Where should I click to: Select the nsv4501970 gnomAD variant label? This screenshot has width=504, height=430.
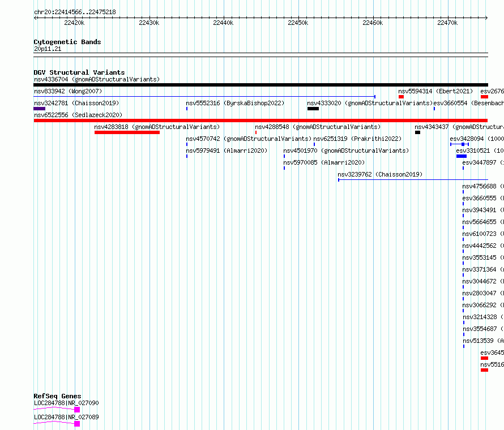tap(346, 150)
